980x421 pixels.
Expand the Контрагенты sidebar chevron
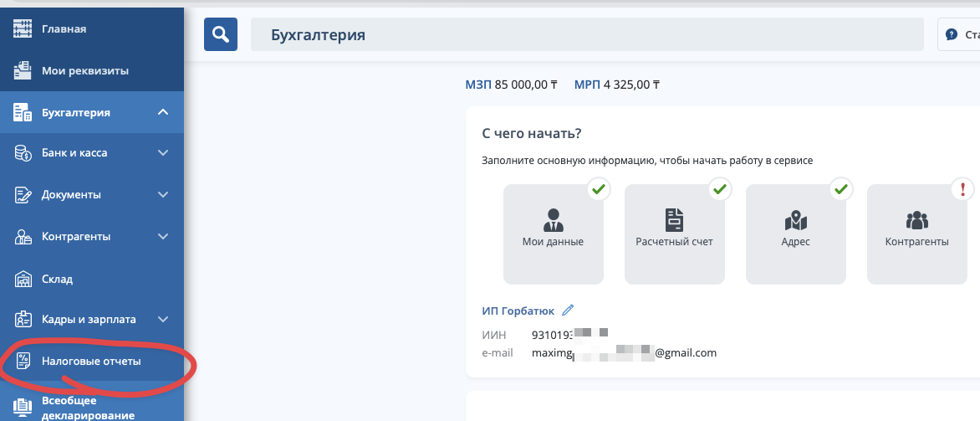(163, 237)
